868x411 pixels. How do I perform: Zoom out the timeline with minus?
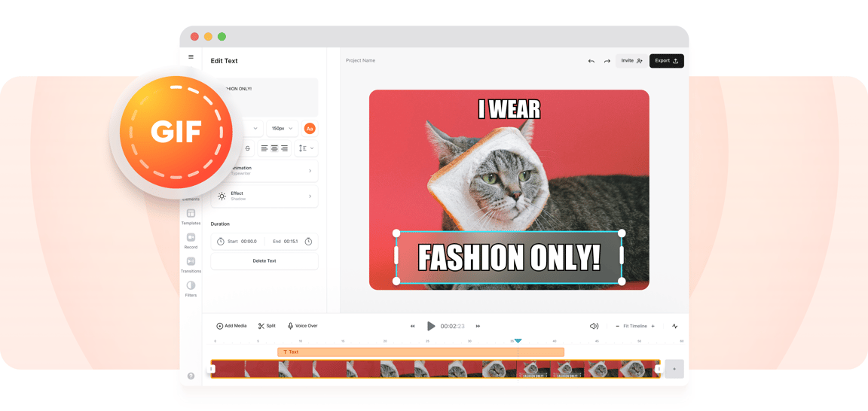(618, 327)
